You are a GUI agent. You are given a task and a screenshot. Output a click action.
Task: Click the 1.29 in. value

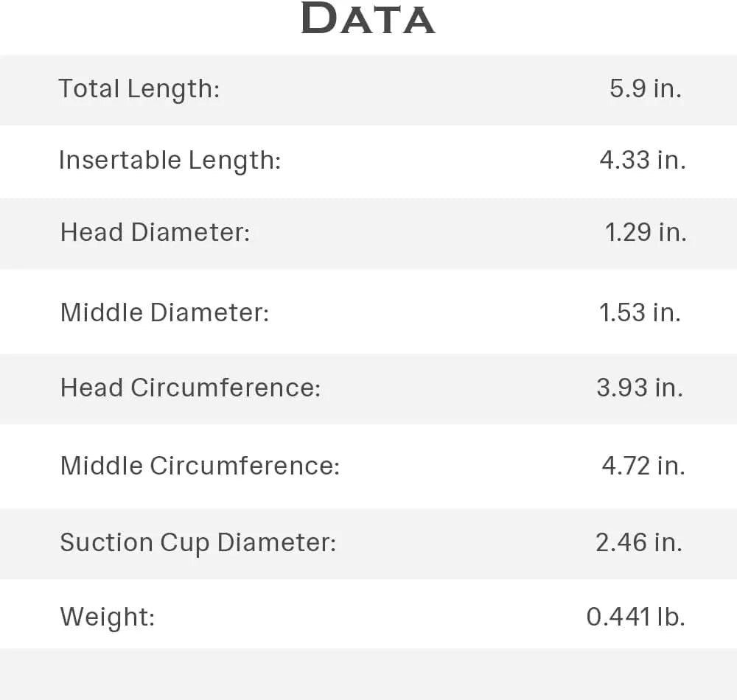tap(646, 232)
